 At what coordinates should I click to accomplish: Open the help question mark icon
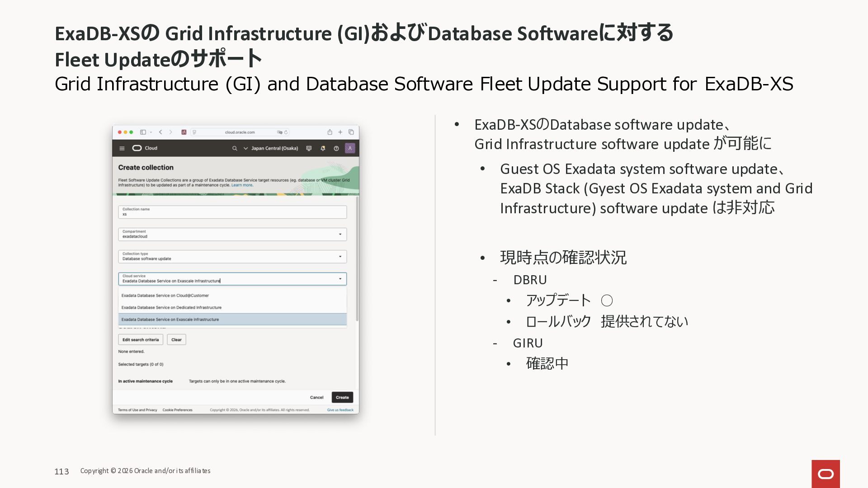(336, 148)
